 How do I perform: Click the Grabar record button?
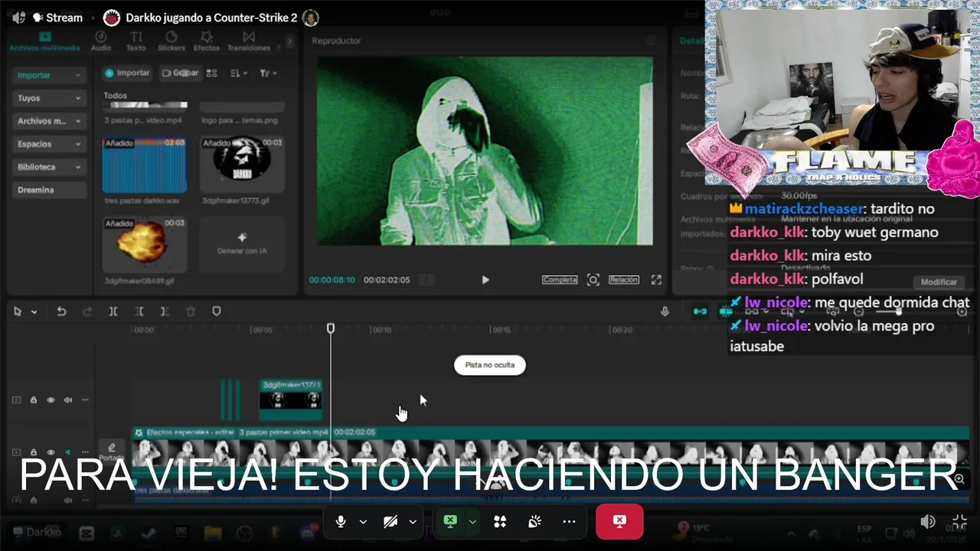180,73
